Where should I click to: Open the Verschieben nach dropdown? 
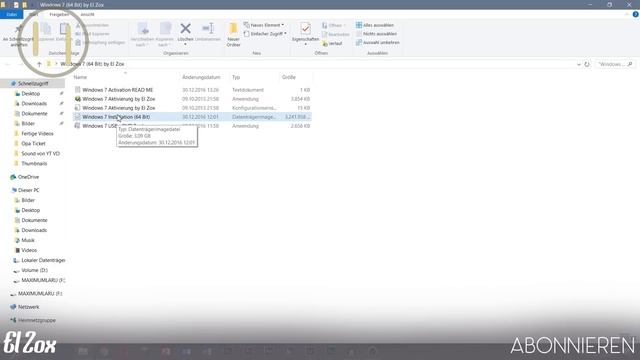pyautogui.click(x=142, y=36)
